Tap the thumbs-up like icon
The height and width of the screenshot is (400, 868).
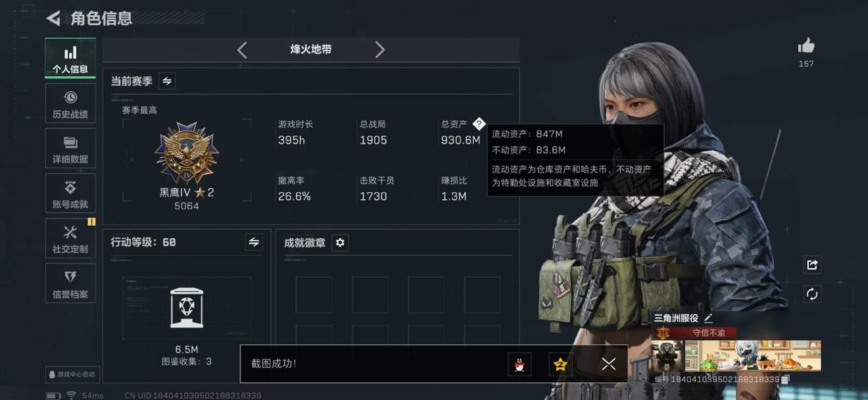[x=806, y=45]
